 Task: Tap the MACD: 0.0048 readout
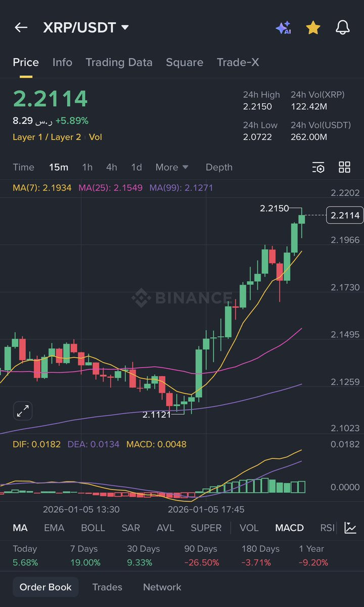coord(156,445)
